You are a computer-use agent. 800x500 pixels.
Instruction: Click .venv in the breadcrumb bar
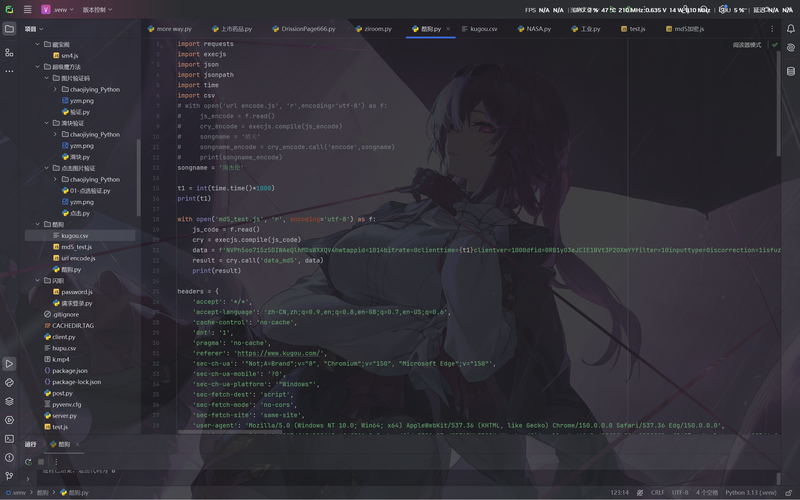[x=16, y=493]
